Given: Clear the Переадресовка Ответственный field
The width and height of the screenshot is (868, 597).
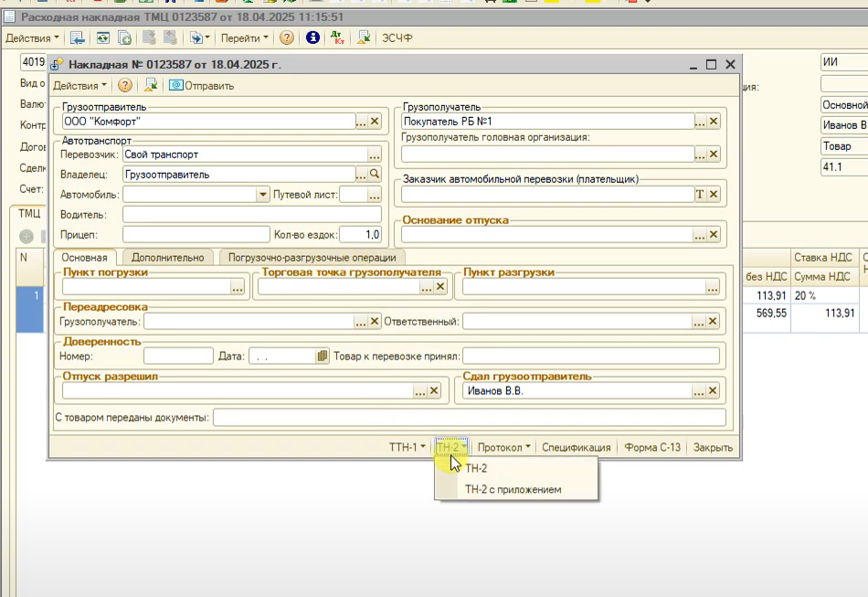Looking at the screenshot, I should [713, 322].
